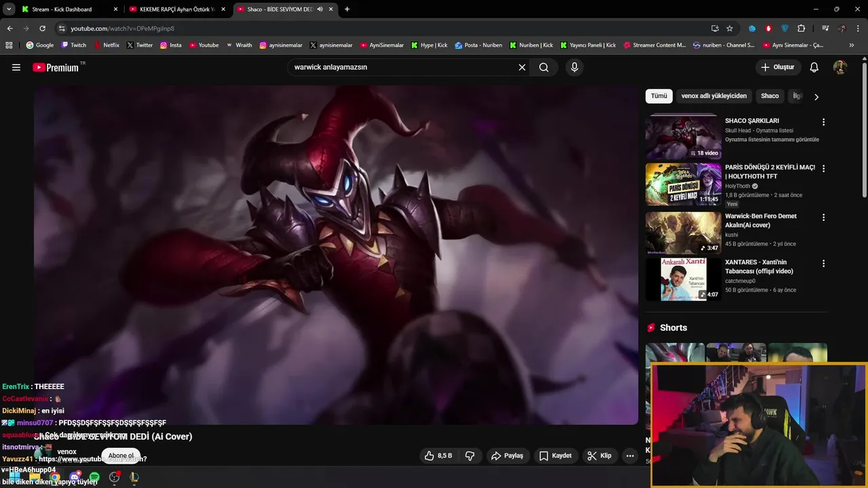
Task: Show more filter chips with arrow
Action: point(816,97)
